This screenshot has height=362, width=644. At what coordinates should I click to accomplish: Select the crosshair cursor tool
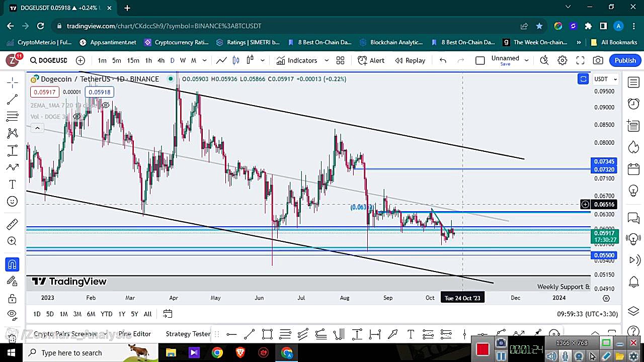click(13, 82)
